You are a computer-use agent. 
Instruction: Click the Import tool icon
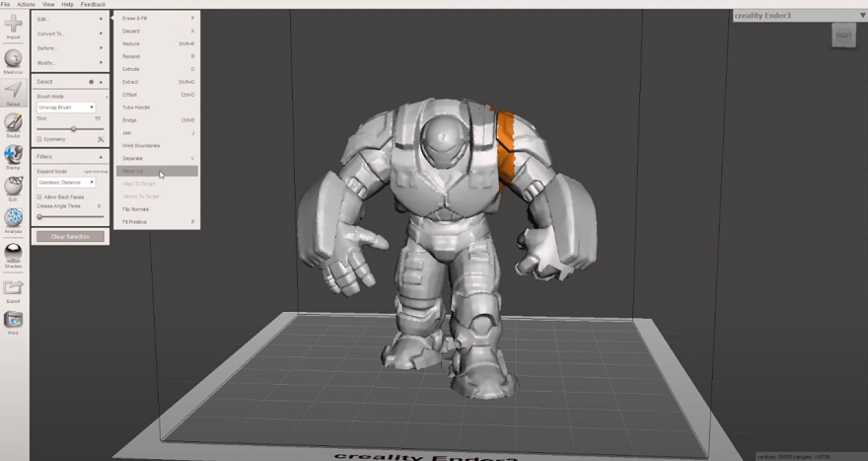coord(13,24)
